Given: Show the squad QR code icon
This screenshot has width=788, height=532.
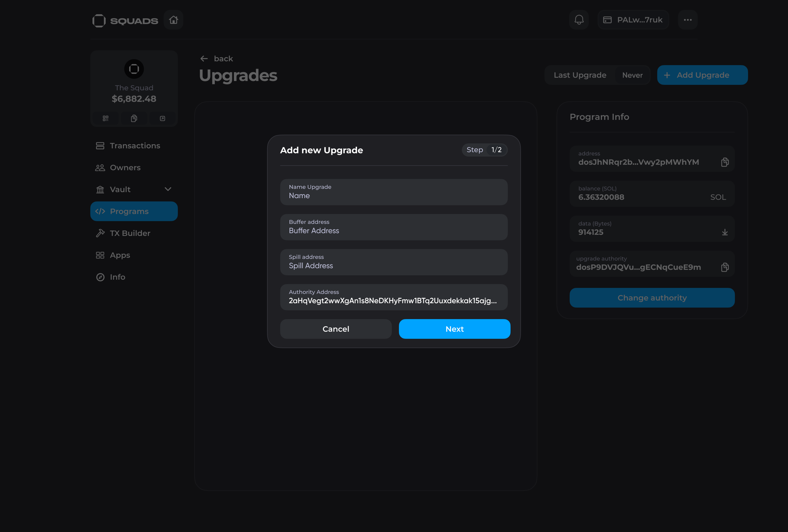Looking at the screenshot, I should (x=105, y=118).
